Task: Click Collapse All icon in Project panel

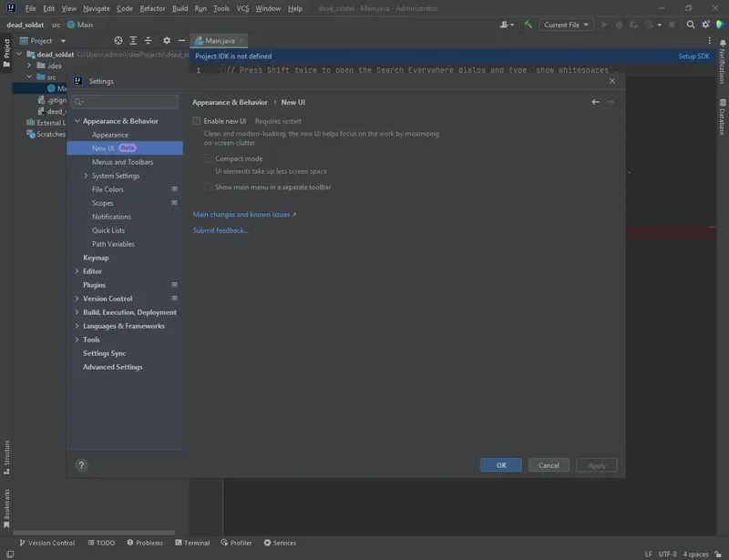Action: click(x=146, y=41)
